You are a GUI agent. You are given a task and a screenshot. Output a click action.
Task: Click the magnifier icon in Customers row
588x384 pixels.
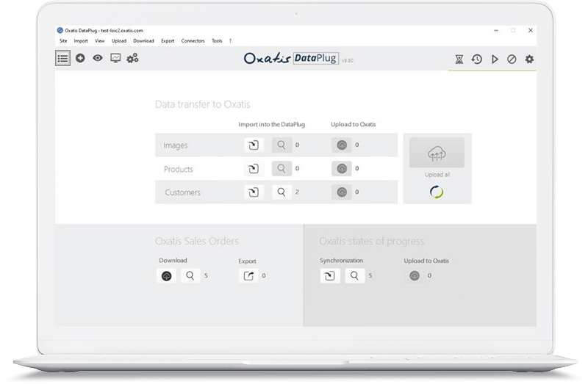282,192
